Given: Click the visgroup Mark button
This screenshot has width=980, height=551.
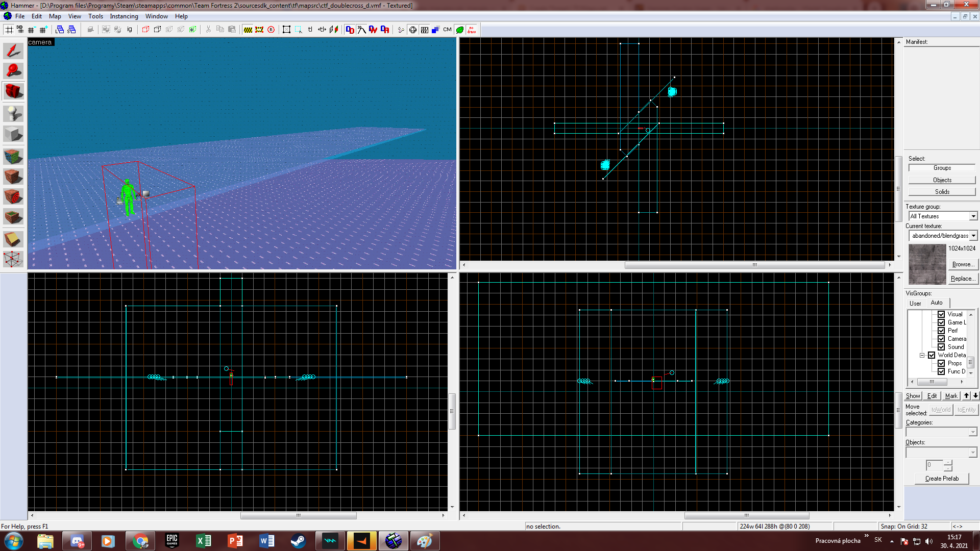Looking at the screenshot, I should [x=951, y=396].
